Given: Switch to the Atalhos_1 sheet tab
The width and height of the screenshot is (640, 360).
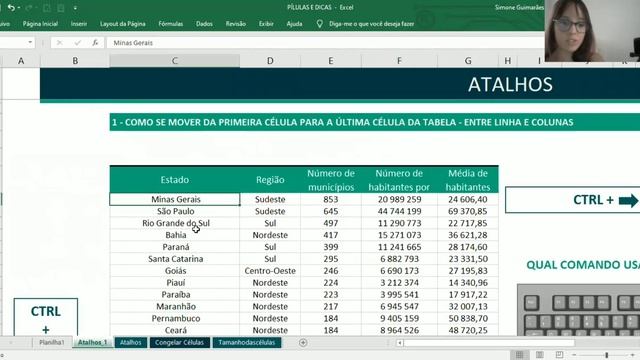Looking at the screenshot, I should [x=92, y=342].
